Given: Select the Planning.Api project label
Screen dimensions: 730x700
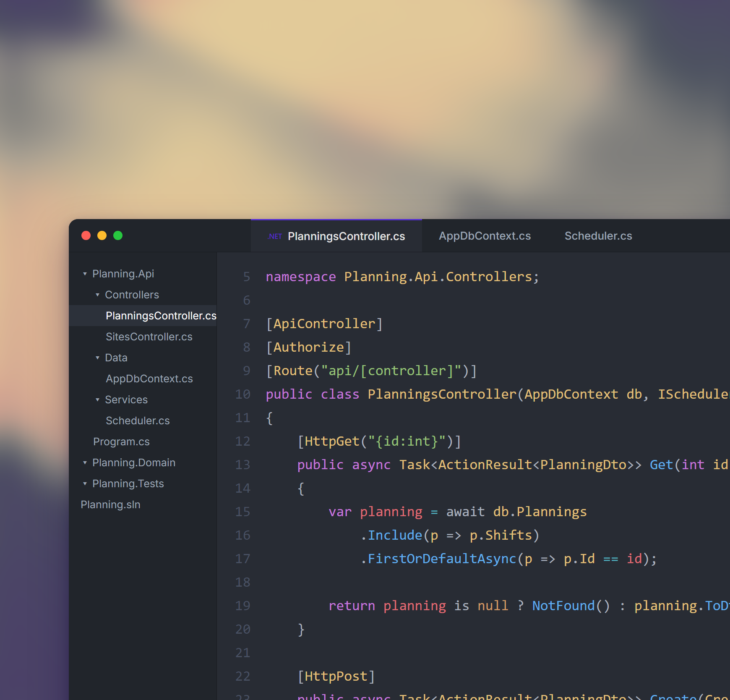Looking at the screenshot, I should point(123,274).
